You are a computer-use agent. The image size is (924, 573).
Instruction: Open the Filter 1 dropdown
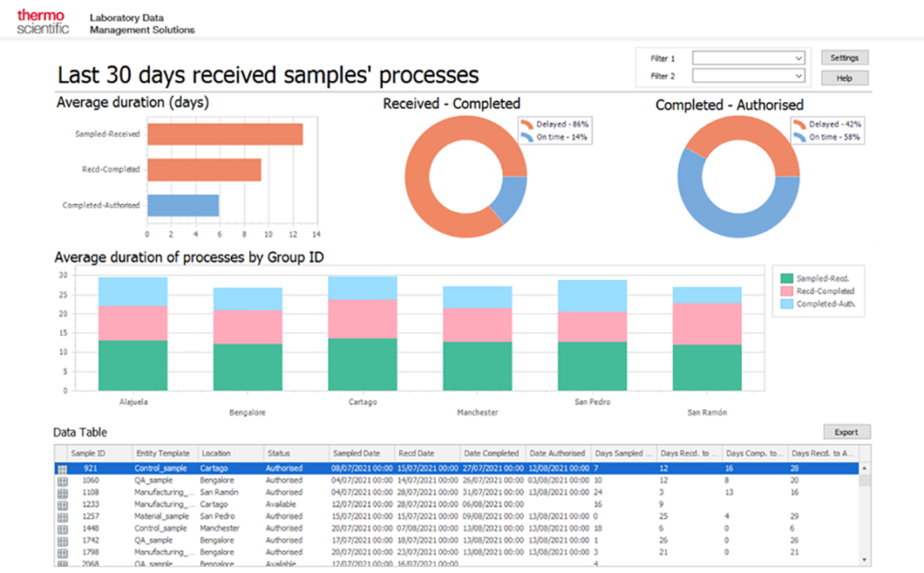click(x=749, y=57)
